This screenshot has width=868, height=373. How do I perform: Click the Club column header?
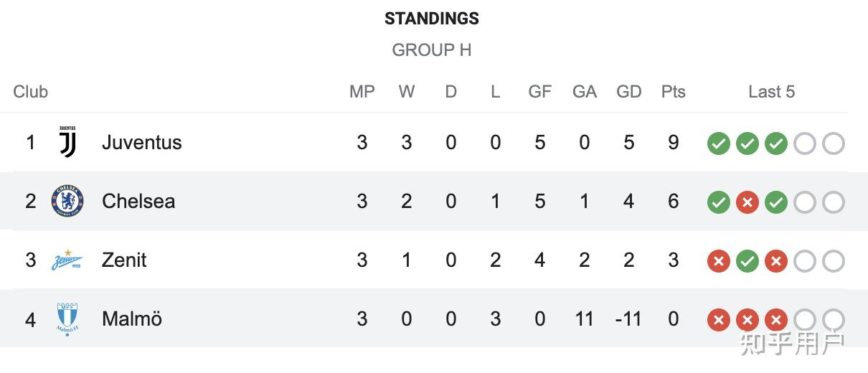(x=30, y=92)
